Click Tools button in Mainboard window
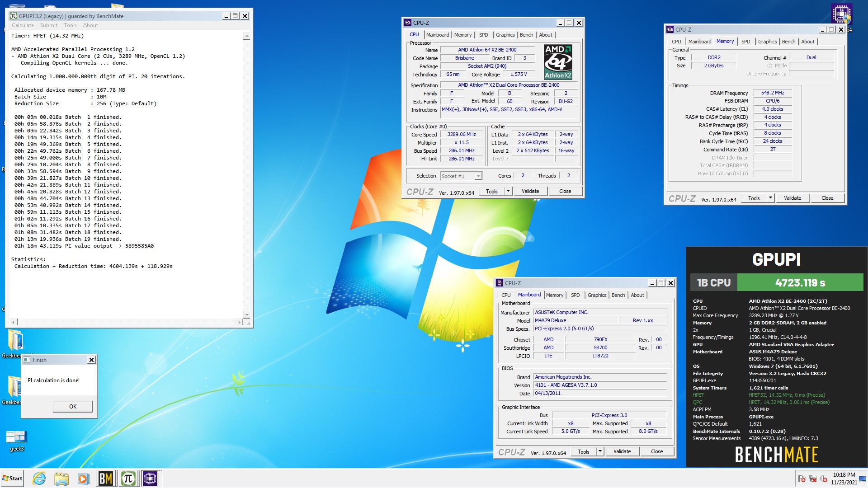 (584, 451)
